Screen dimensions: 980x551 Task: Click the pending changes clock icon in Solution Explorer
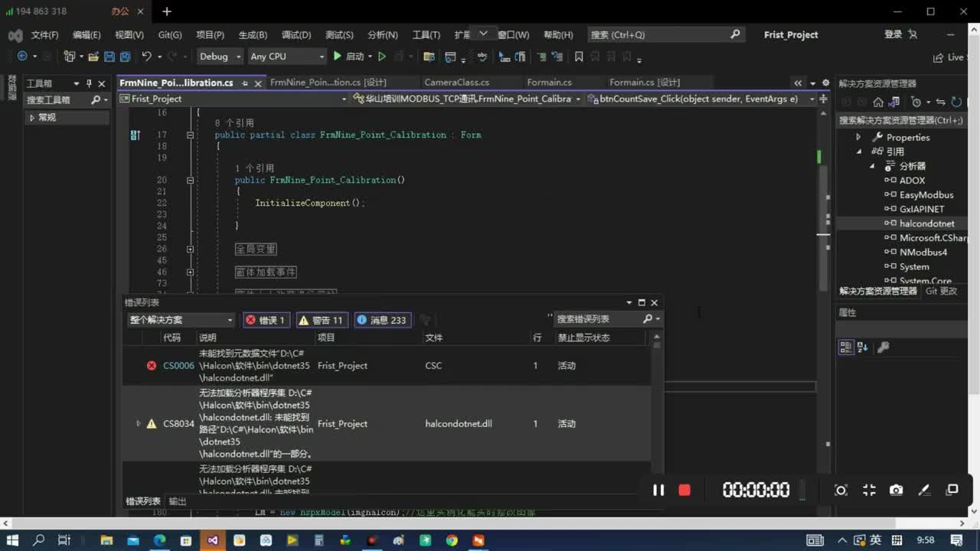(916, 102)
